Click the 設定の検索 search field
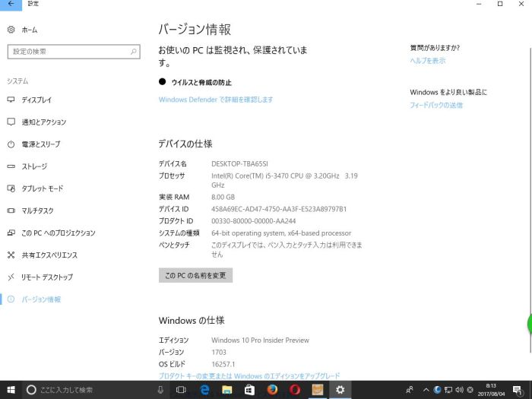 [x=73, y=51]
